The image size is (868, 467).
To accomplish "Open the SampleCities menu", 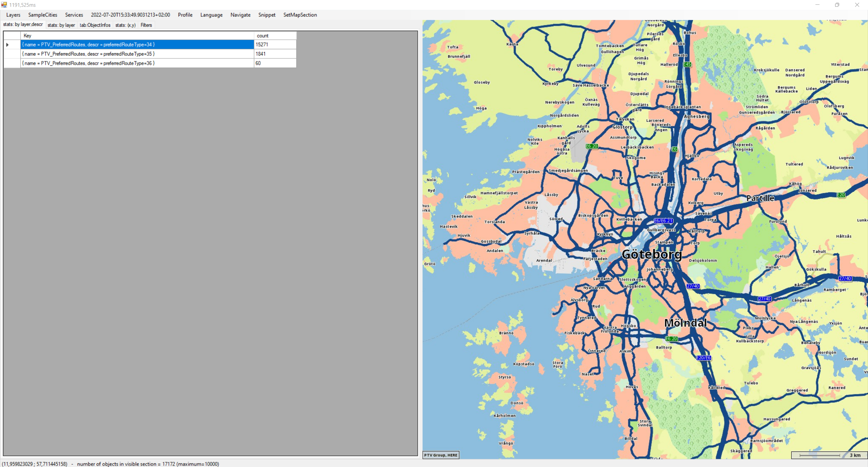I will pos(43,15).
